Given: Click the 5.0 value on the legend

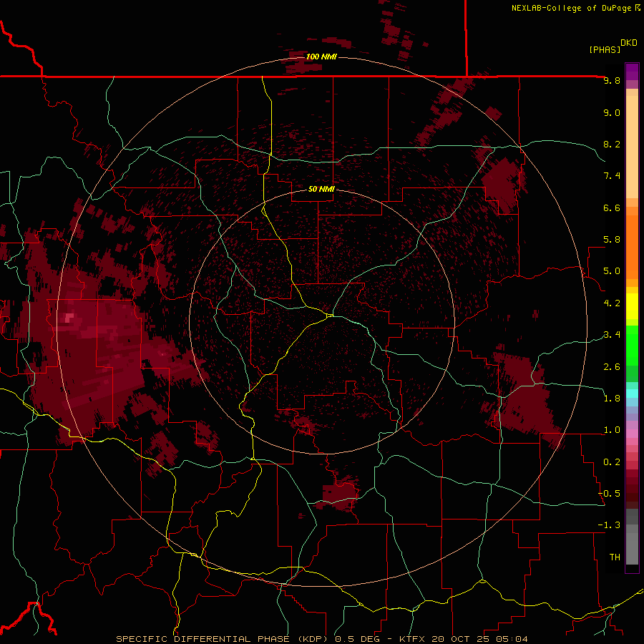Looking at the screenshot, I should (612, 271).
